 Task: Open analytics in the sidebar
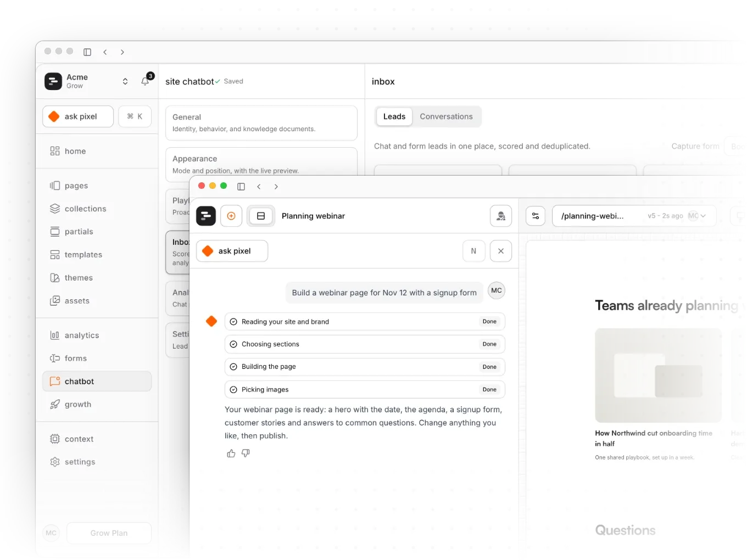(x=97, y=335)
